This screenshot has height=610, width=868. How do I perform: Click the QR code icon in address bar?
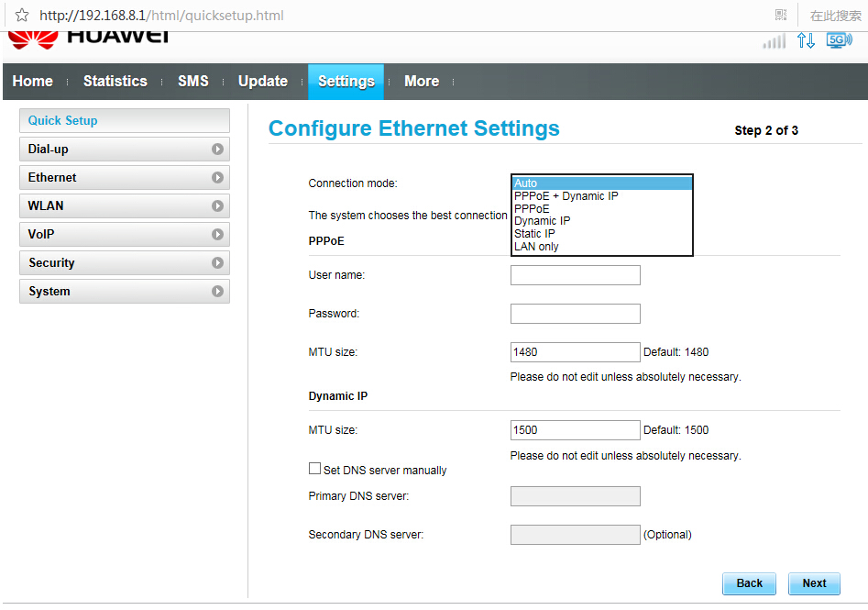[781, 15]
